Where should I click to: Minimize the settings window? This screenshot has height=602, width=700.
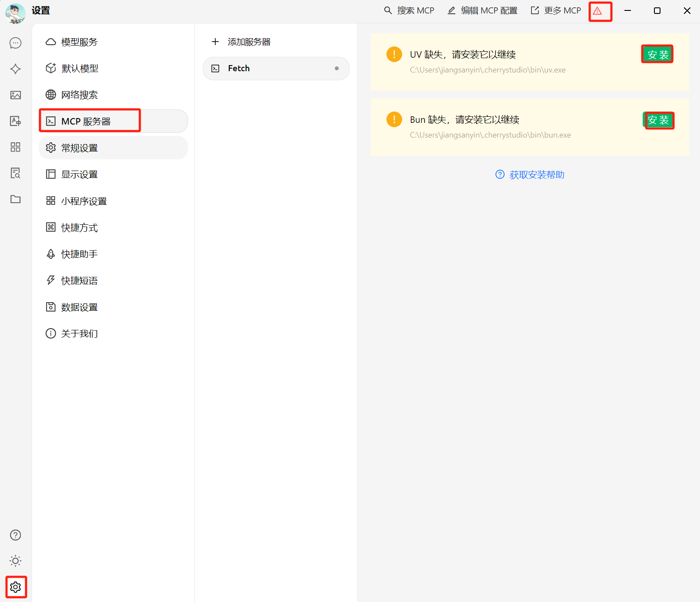coord(627,11)
